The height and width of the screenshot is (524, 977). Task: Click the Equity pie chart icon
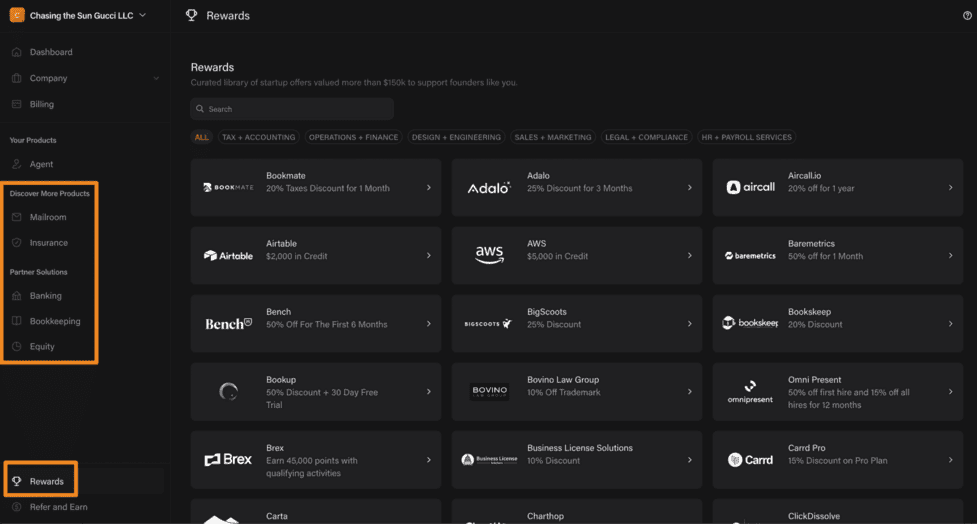[x=17, y=347]
